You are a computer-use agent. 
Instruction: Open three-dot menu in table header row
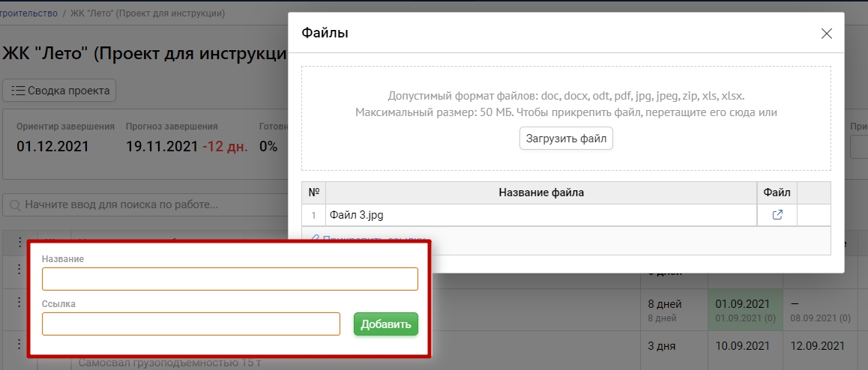click(19, 243)
